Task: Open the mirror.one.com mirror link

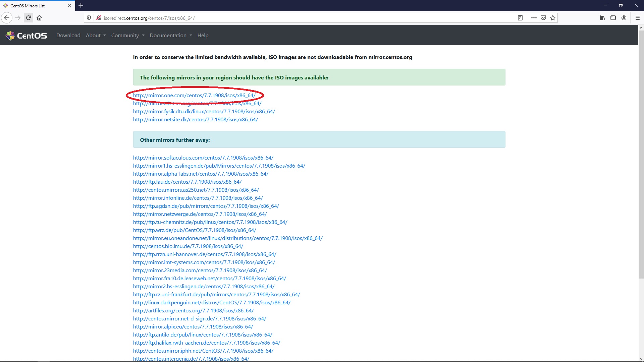Action: pyautogui.click(x=194, y=96)
